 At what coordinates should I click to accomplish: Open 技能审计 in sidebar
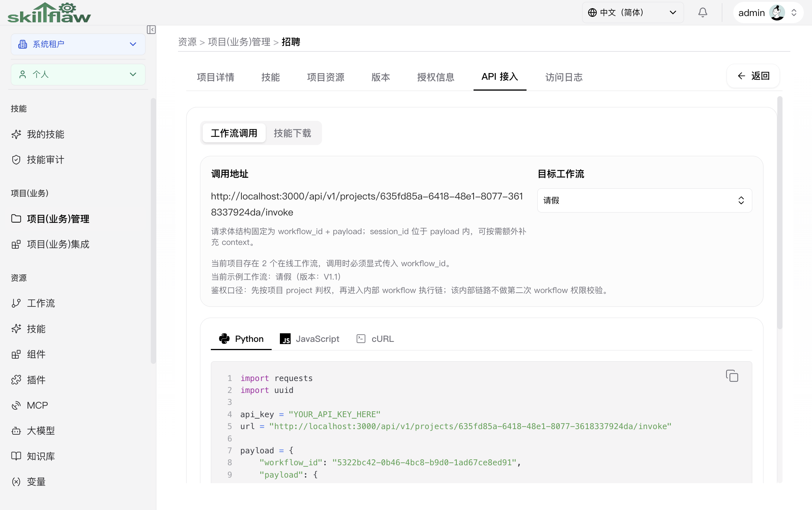click(46, 160)
